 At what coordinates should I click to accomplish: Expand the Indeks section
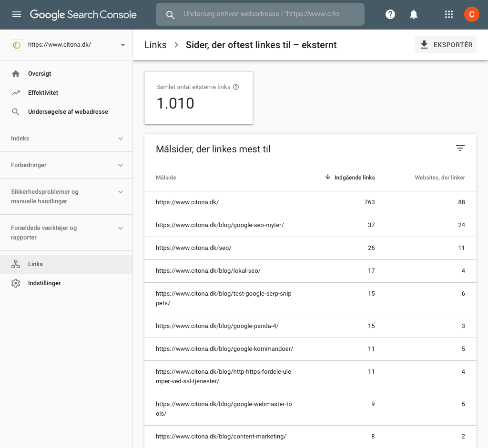(66, 139)
